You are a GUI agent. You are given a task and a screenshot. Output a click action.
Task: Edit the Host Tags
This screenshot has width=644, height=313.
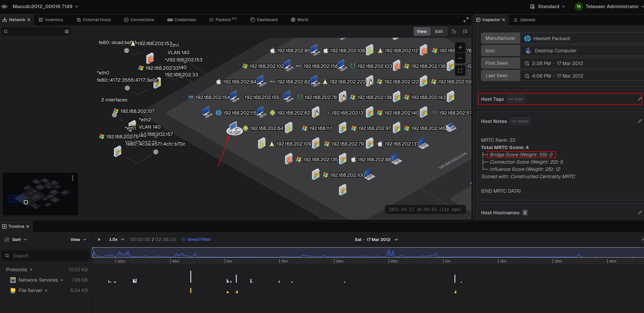tap(639, 99)
